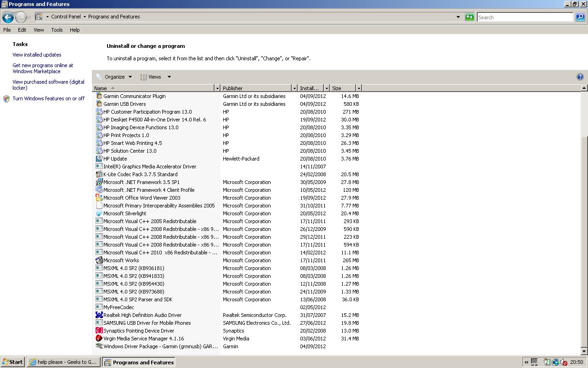Expand the recent pages dropdown arrow
The height and width of the screenshot is (368, 588).
28,17
